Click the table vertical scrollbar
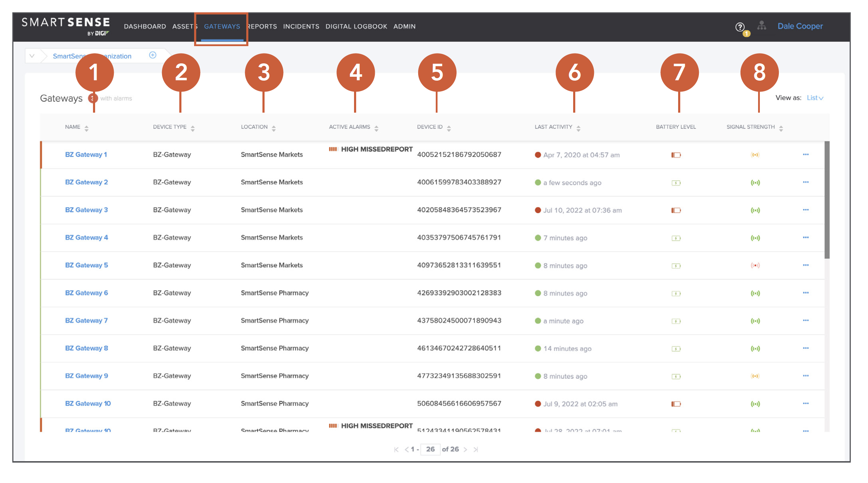The image size is (868, 483). click(827, 200)
